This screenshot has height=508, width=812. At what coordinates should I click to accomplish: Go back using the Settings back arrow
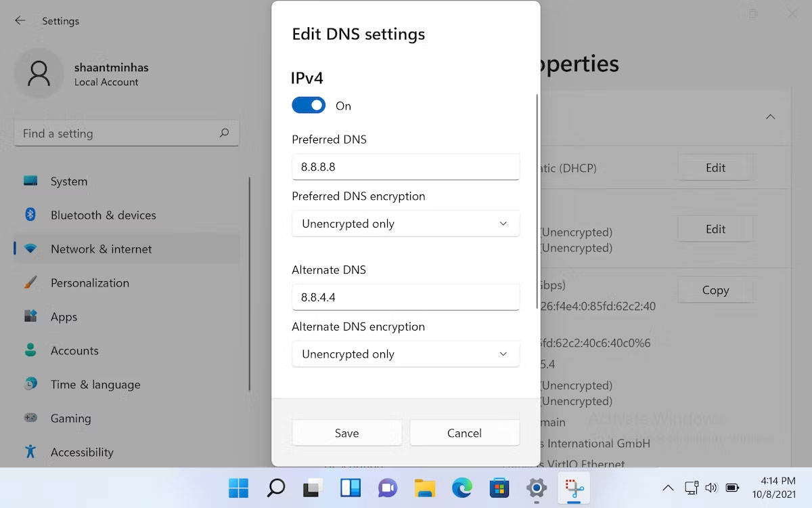coord(20,20)
